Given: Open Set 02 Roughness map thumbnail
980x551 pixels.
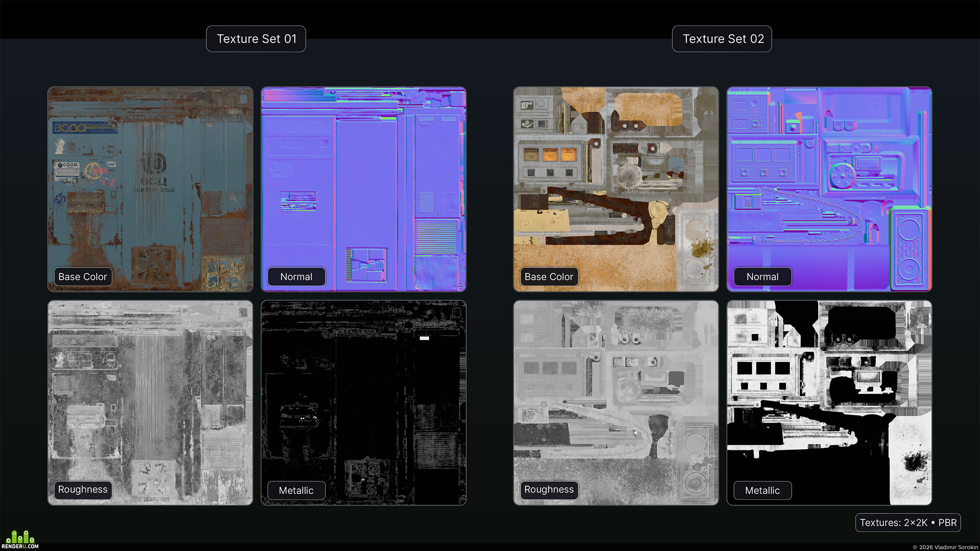Looking at the screenshot, I should pos(616,403).
